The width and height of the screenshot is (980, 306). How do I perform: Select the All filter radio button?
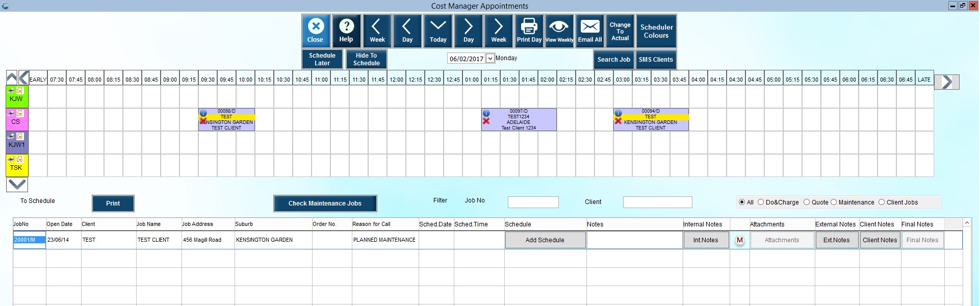(742, 202)
